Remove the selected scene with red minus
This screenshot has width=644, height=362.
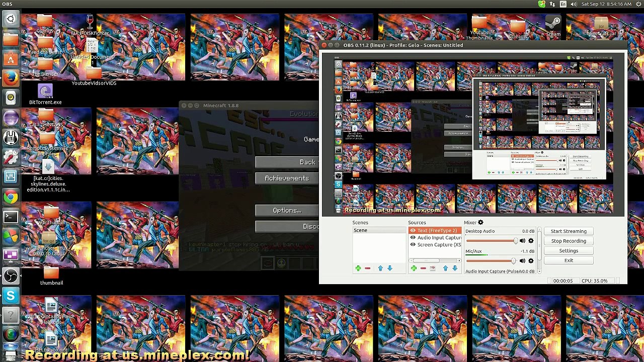tap(368, 268)
